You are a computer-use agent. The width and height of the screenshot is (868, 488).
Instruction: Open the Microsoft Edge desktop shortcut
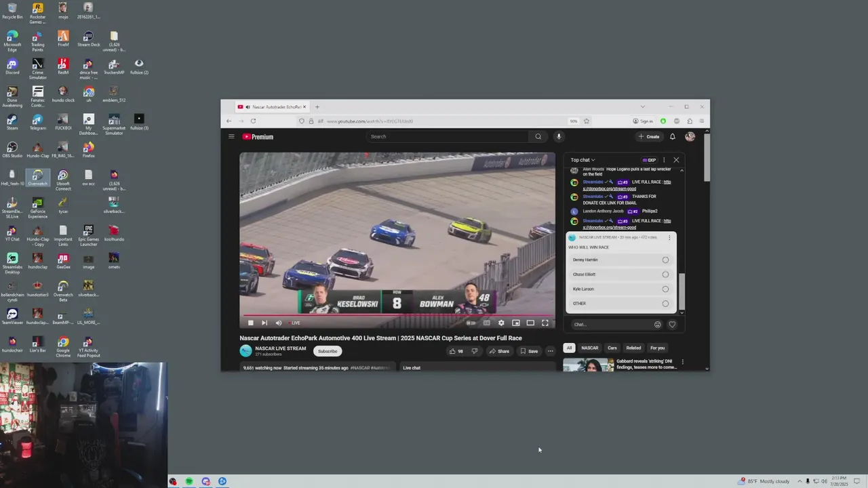[12, 41]
